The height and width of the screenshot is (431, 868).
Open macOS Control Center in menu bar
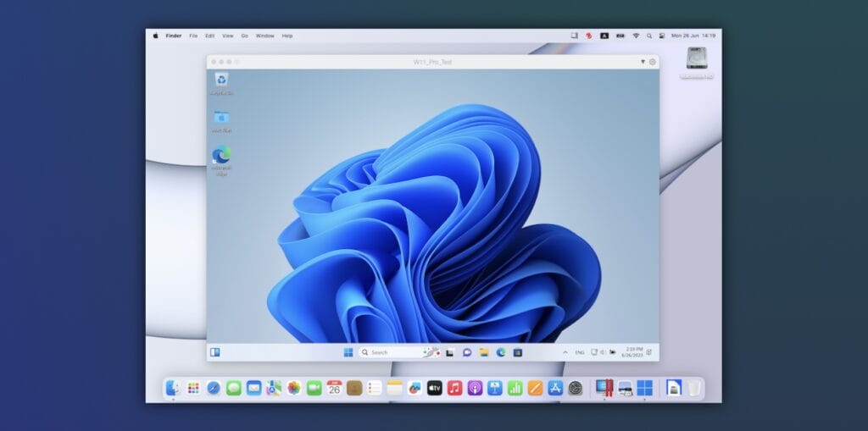point(661,36)
